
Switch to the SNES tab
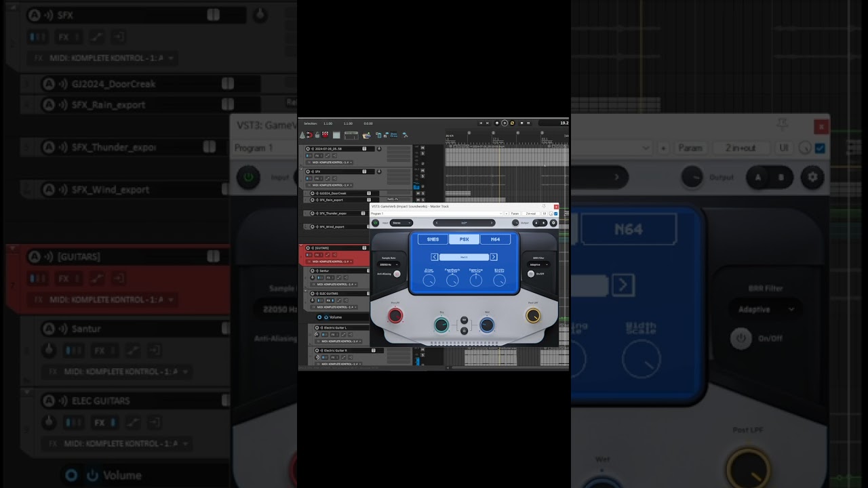(x=433, y=239)
